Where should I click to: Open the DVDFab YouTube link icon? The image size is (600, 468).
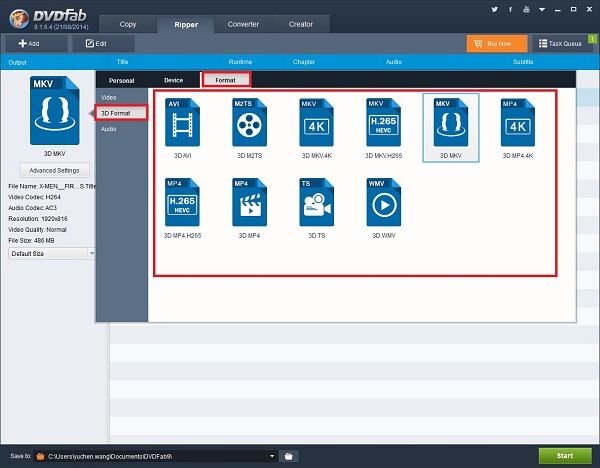[527, 9]
